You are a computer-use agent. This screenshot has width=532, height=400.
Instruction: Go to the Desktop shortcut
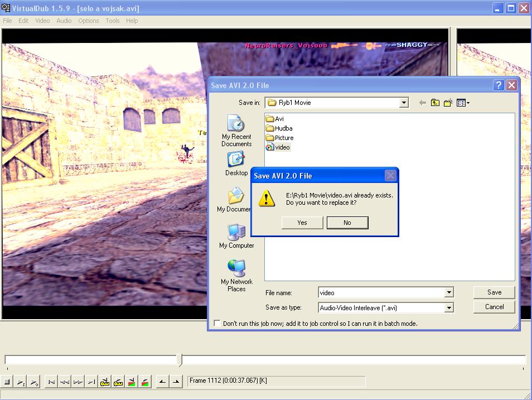pos(236,164)
